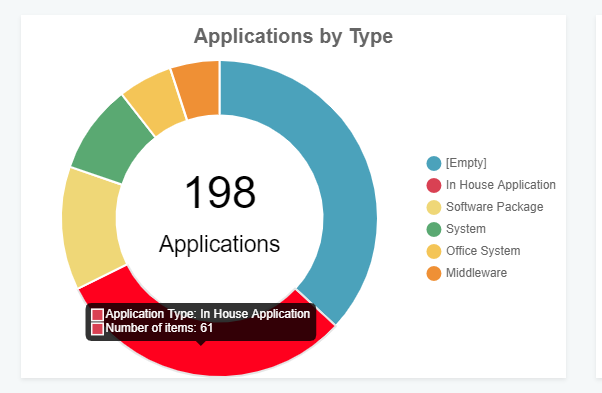
Task: Toggle the Software Package legend label
Action: [x=494, y=207]
